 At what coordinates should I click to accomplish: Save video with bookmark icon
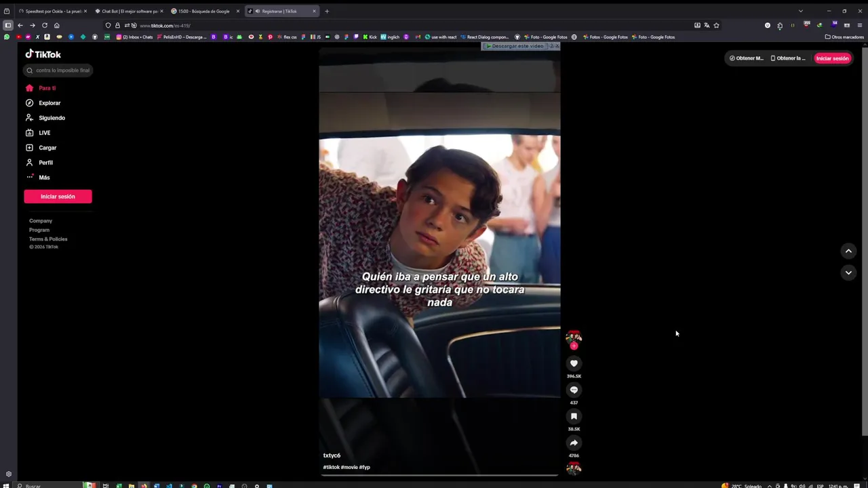coord(574,417)
